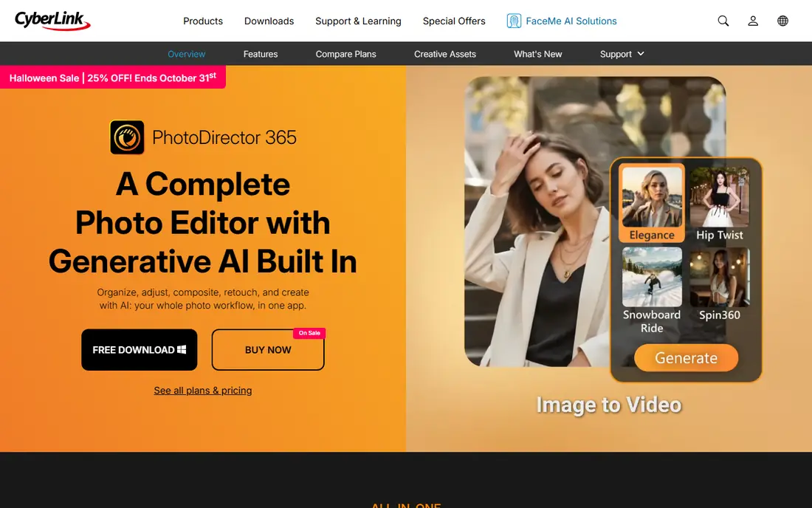Open the Support & Learning menu

point(358,21)
